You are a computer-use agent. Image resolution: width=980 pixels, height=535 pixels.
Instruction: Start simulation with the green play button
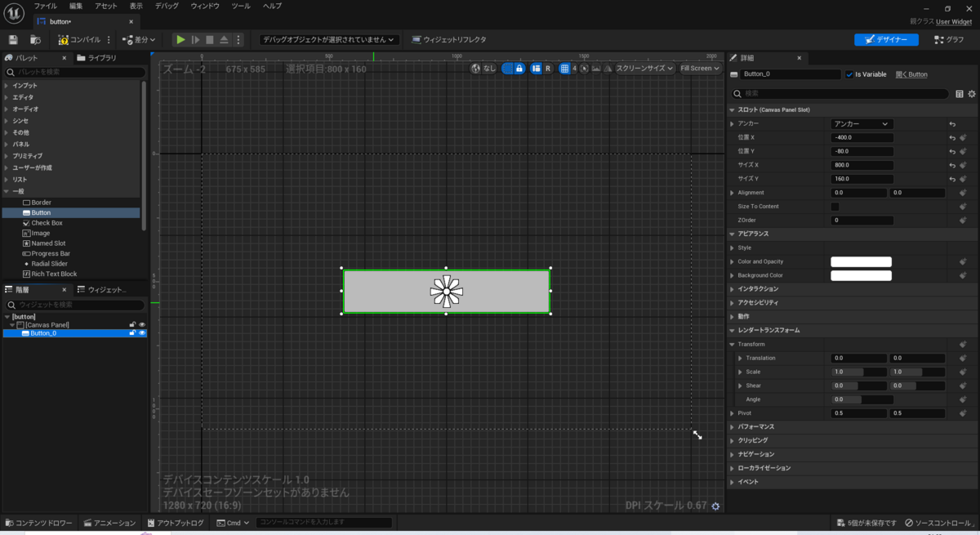[x=180, y=39]
